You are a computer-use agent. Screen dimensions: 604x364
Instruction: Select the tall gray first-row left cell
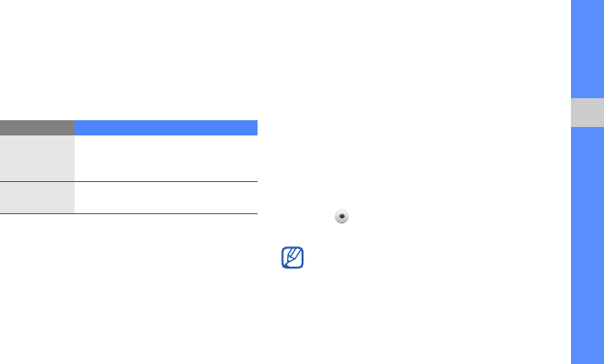click(37, 158)
